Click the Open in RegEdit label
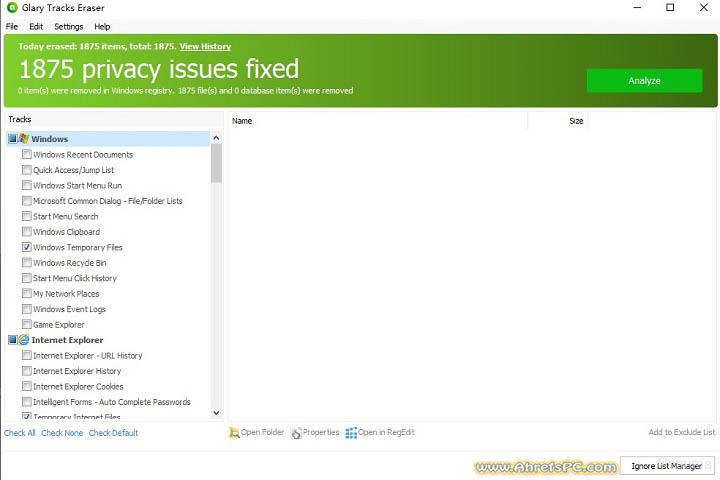This screenshot has height=480, width=720. click(386, 432)
